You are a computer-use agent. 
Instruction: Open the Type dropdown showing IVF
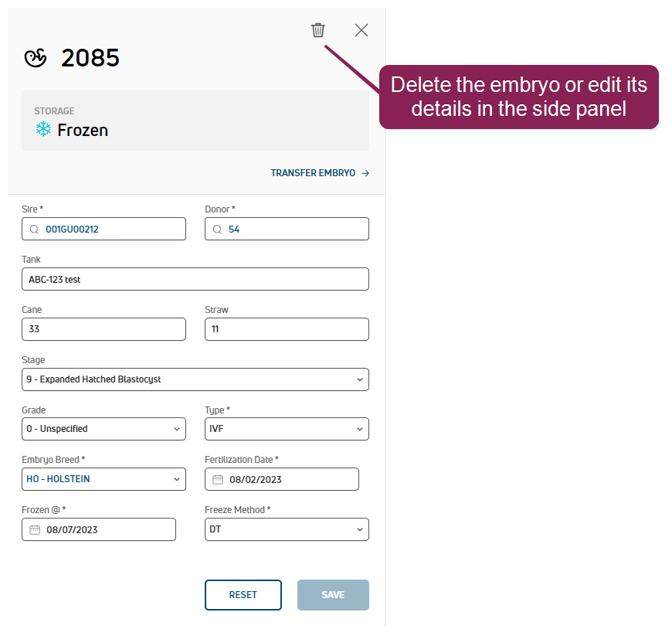point(287,429)
